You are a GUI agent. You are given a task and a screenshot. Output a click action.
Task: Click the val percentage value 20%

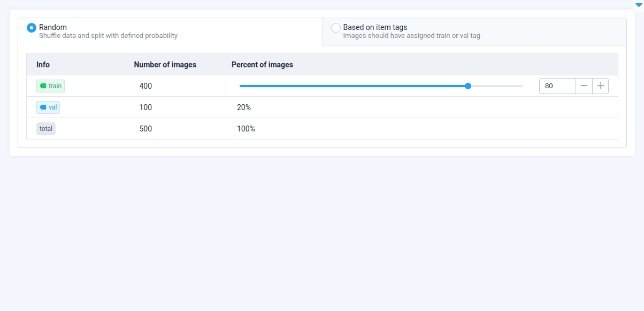point(244,107)
